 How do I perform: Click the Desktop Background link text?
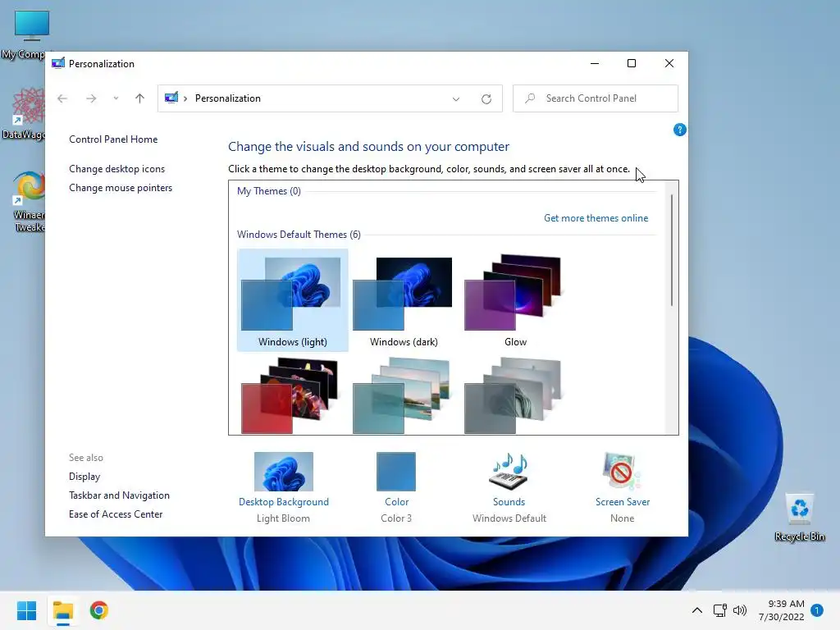coord(283,502)
